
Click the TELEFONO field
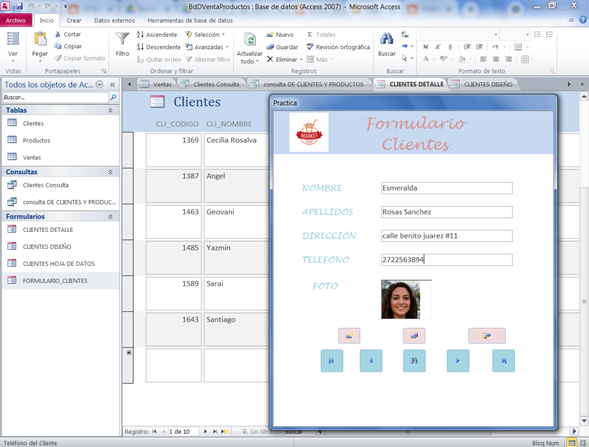[447, 260]
